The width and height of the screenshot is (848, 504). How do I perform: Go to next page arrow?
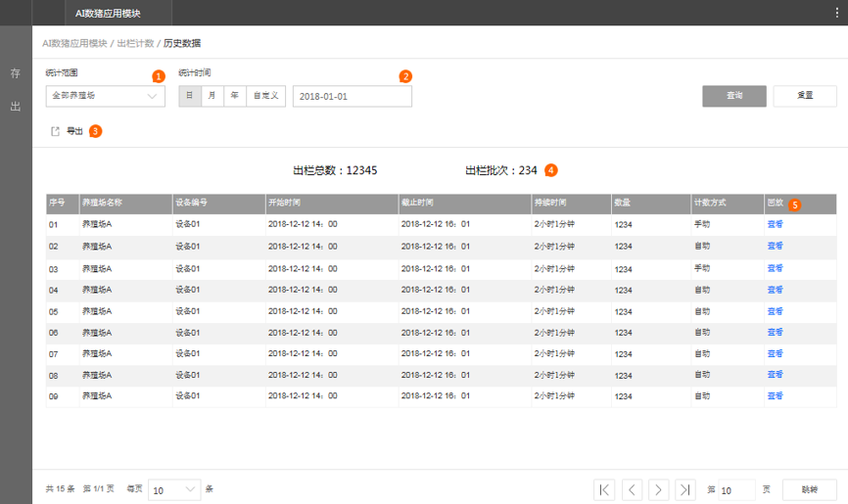click(x=659, y=489)
